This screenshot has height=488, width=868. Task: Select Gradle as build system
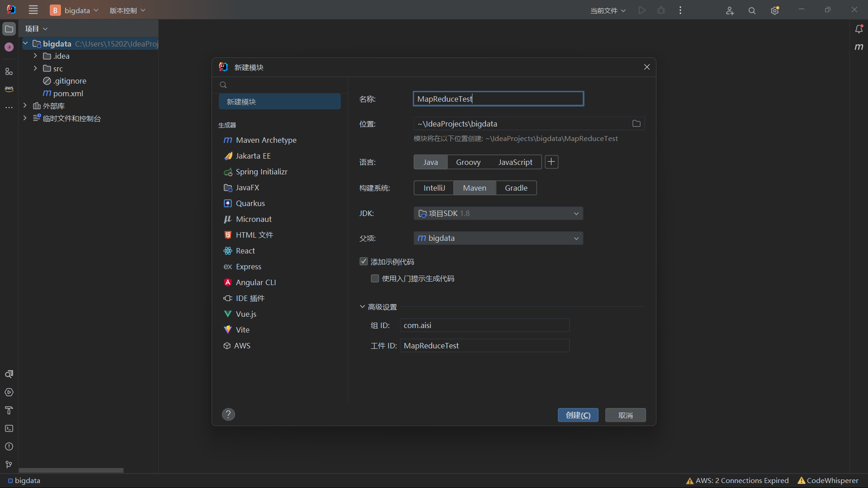click(516, 188)
